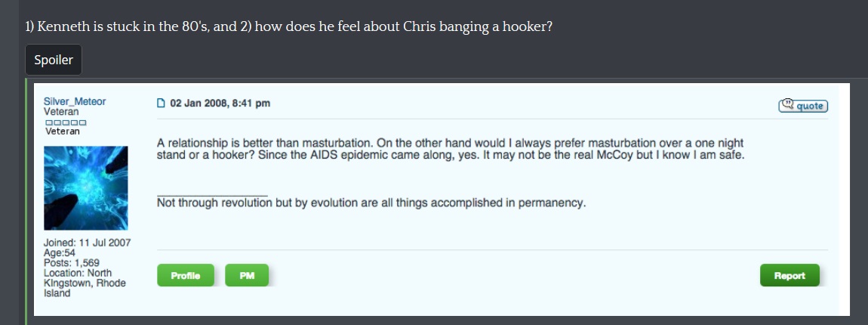Click the question text about Kenneth

pos(288,27)
